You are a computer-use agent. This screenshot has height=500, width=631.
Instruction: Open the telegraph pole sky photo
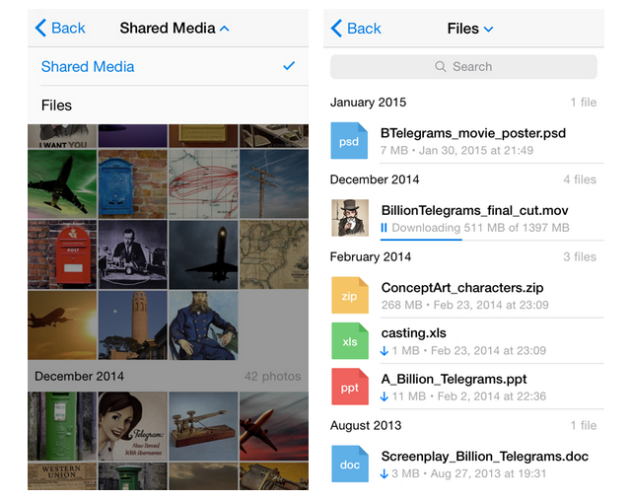[274, 184]
